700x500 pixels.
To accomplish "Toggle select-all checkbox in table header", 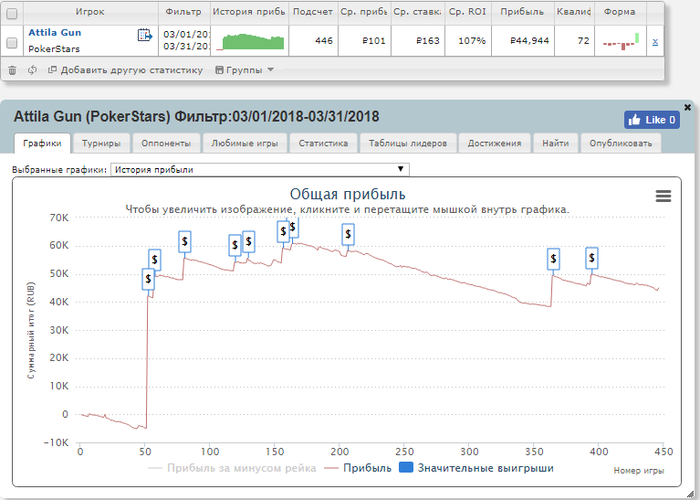I will click(12, 13).
